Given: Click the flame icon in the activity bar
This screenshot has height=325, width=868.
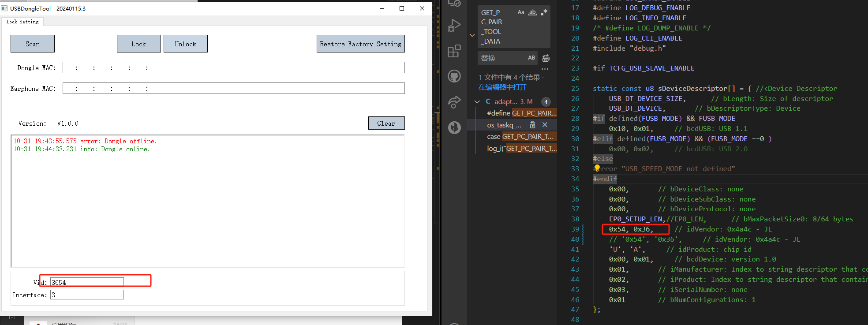Looking at the screenshot, I should coord(454,127).
